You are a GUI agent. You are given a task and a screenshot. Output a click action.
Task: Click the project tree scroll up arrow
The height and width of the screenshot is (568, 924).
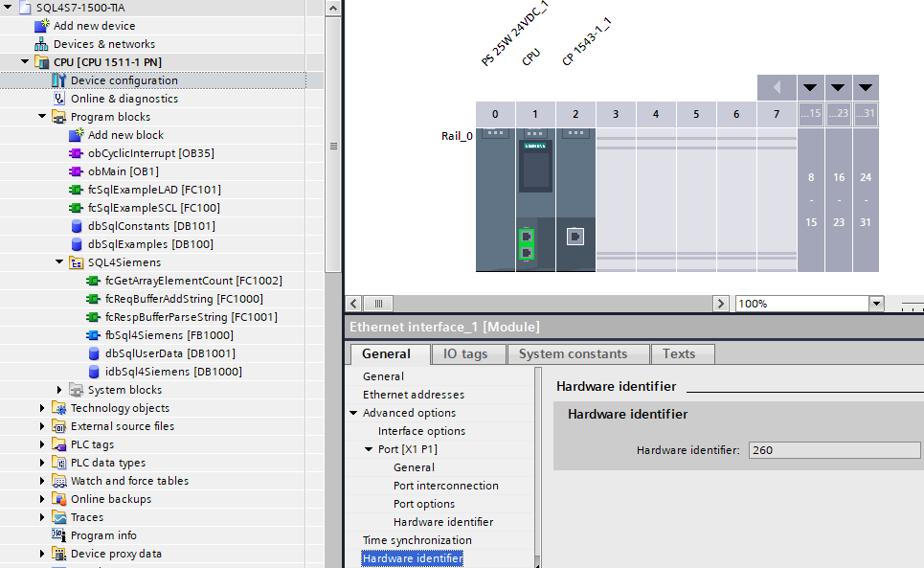pos(333,9)
